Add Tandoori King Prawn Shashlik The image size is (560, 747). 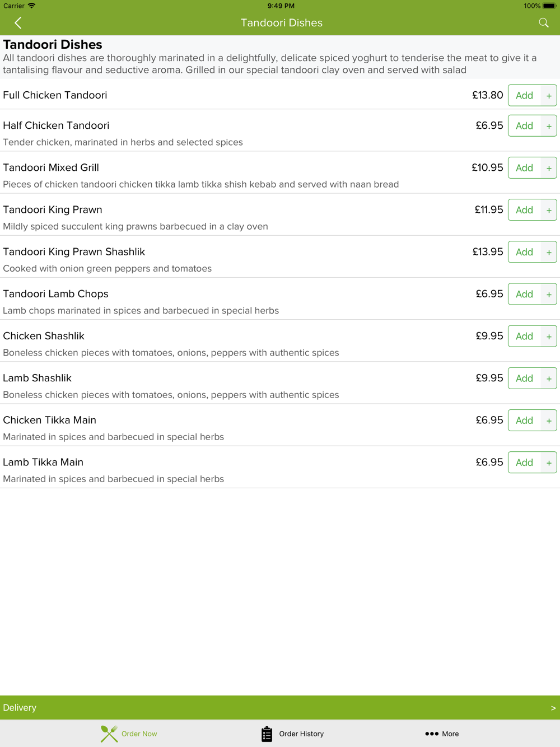point(524,253)
